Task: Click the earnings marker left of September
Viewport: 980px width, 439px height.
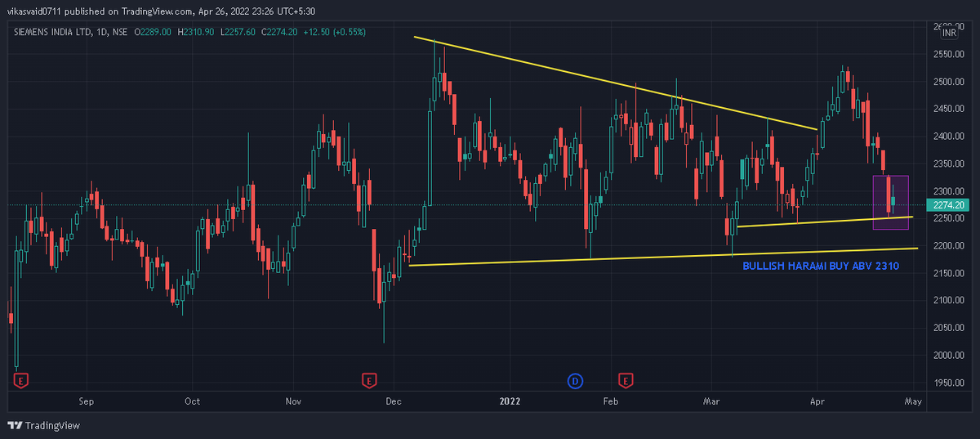Action: [x=21, y=380]
